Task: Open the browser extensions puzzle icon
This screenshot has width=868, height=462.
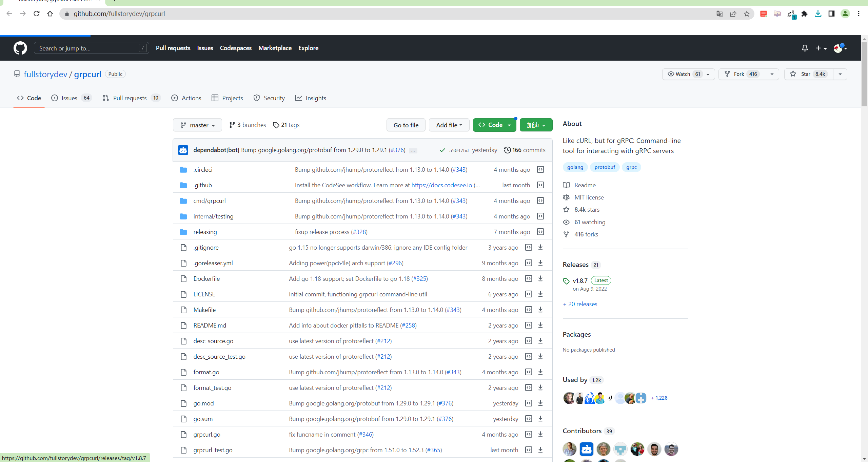Action: [804, 14]
